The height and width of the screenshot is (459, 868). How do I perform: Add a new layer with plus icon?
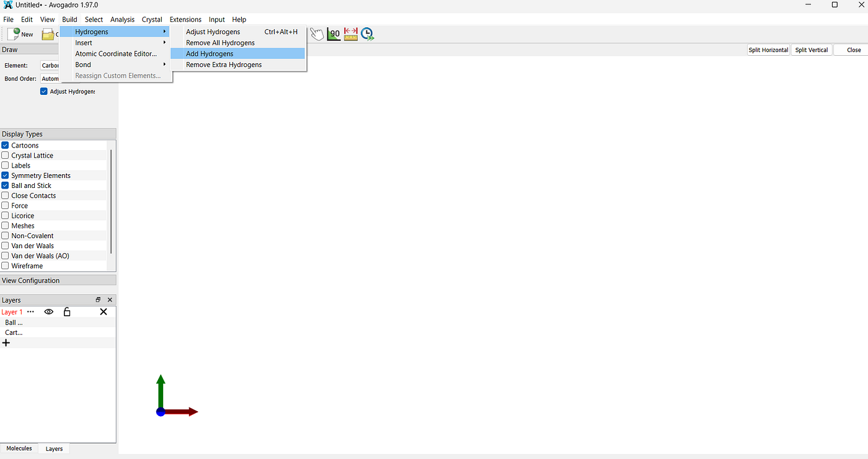point(6,342)
